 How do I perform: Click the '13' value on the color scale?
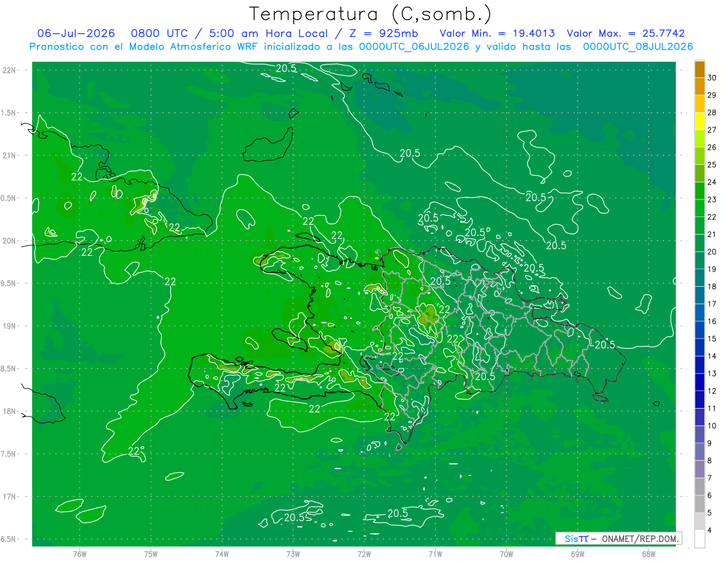(x=712, y=373)
